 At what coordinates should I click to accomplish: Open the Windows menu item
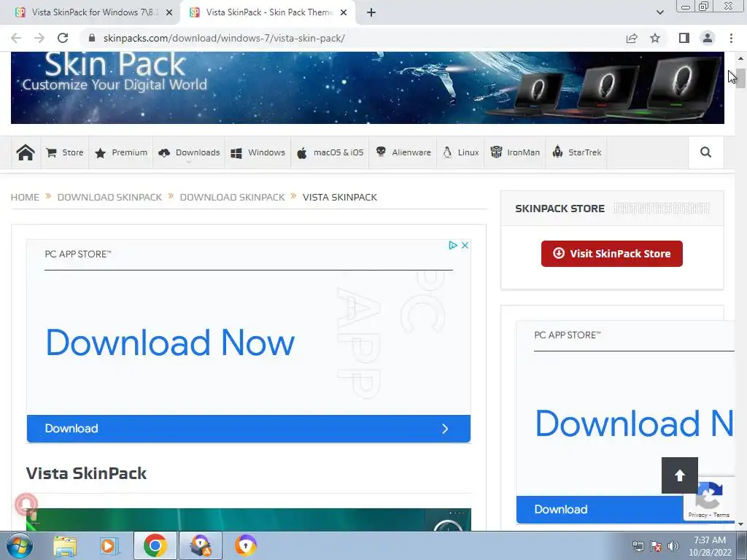(x=258, y=152)
